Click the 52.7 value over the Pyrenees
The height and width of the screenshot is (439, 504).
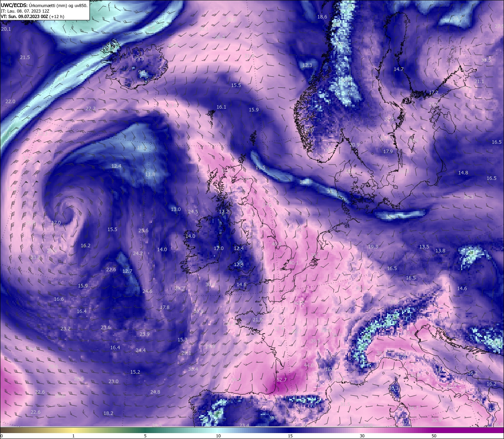[x=282, y=380]
